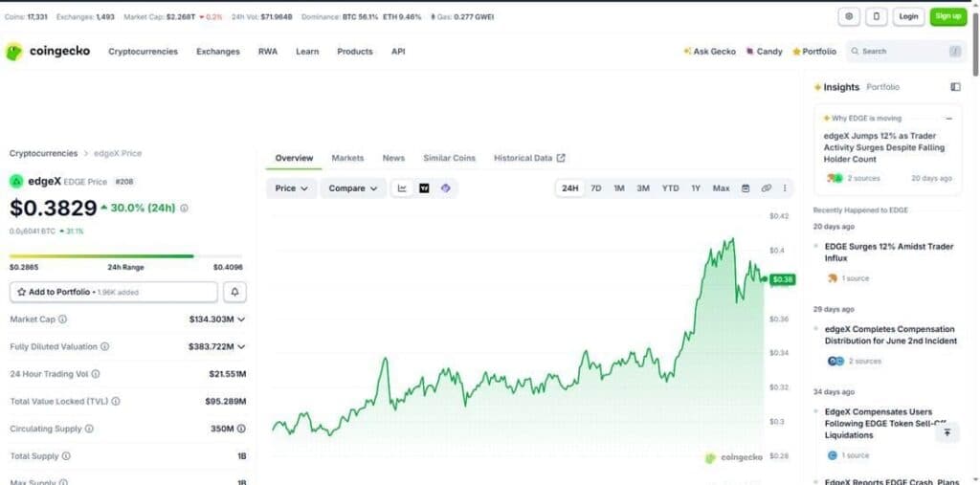Open the settings gear icon in top bar
This screenshot has width=980, height=485.
click(x=849, y=17)
